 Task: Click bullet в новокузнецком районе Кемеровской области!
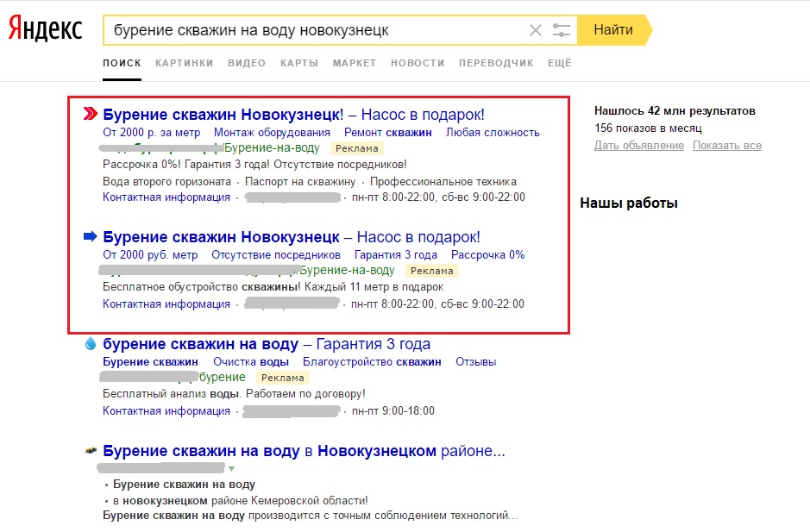(x=240, y=500)
